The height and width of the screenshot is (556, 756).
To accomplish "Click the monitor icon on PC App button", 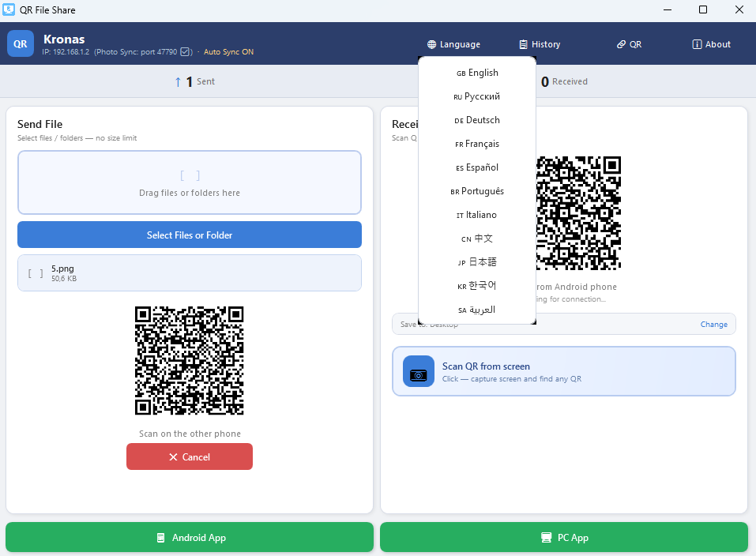I will 545,537.
